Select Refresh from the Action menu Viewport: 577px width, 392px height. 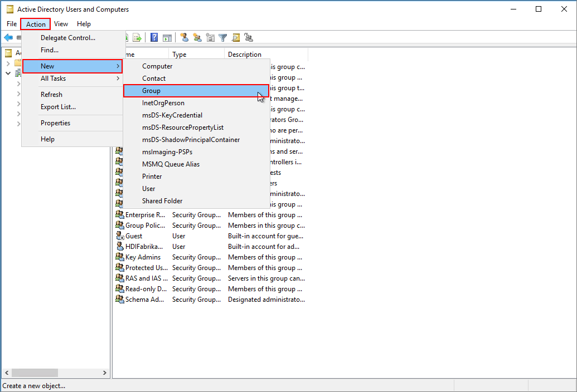point(51,94)
